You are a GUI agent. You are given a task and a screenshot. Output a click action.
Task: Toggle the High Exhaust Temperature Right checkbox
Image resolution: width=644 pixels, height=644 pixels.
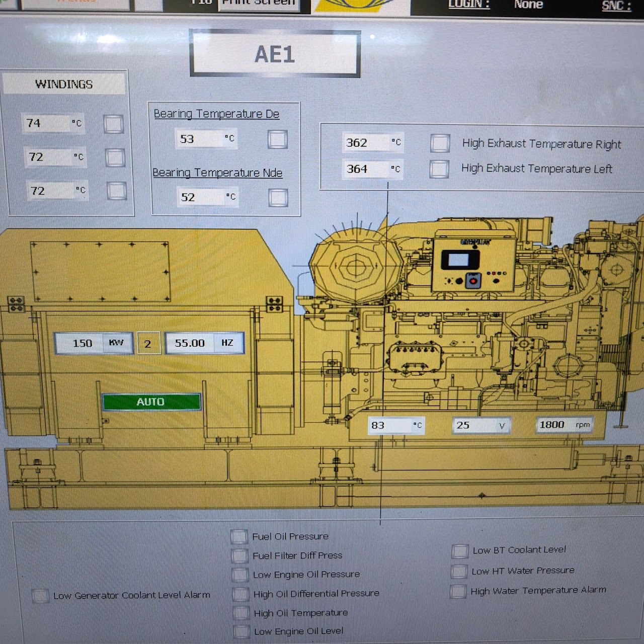click(x=440, y=143)
